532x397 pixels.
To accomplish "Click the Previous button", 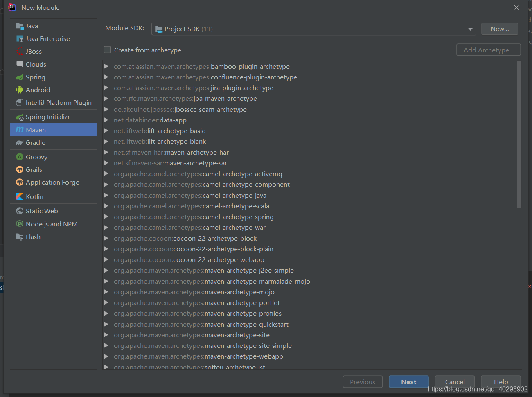I will [363, 382].
